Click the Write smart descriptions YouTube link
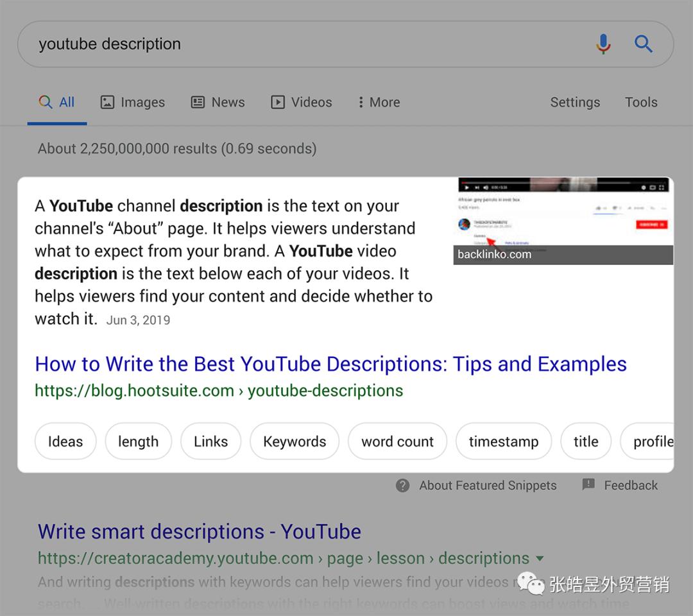693x616 pixels. tap(199, 531)
